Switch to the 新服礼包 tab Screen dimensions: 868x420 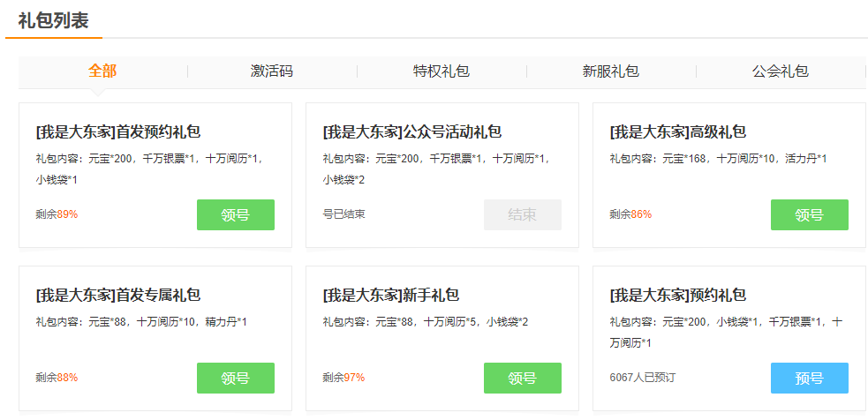(x=611, y=71)
